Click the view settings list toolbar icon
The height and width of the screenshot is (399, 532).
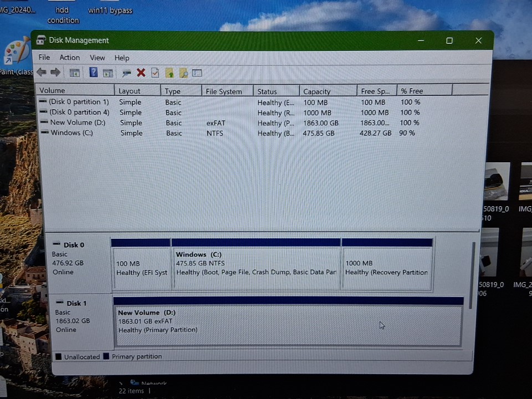pyautogui.click(x=197, y=73)
